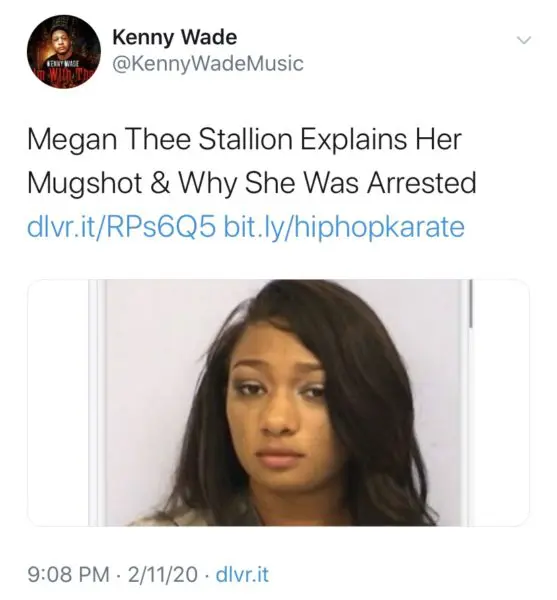Click the display name Kenny Wade
557x600 pixels.
(174, 38)
